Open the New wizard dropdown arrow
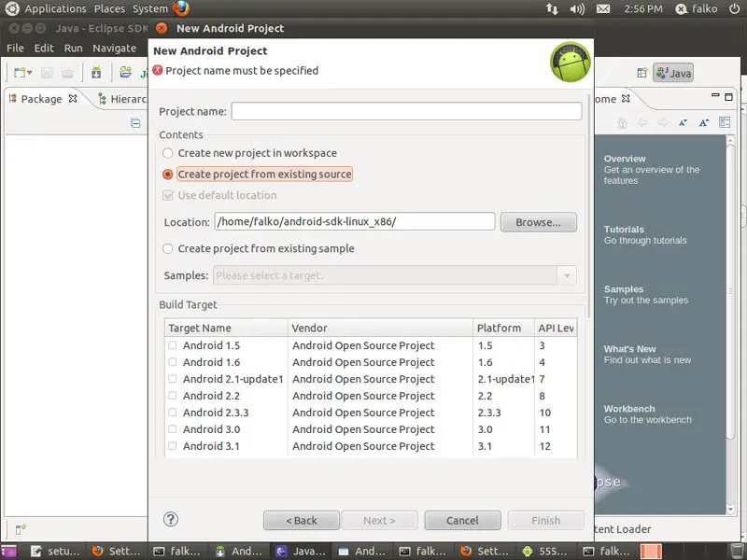This screenshot has height=560, width=747. click(30, 73)
